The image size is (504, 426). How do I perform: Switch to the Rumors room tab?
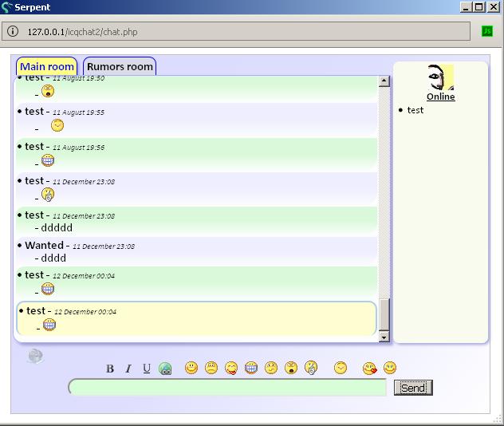coord(120,66)
